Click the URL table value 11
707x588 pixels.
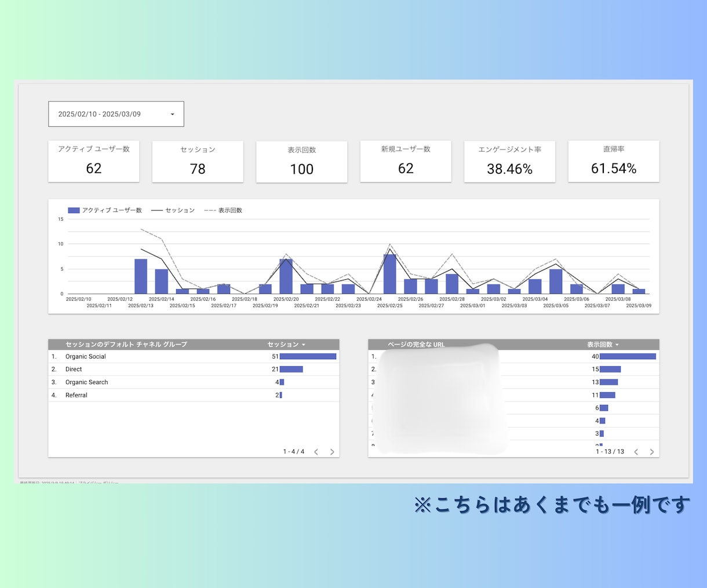click(x=595, y=395)
